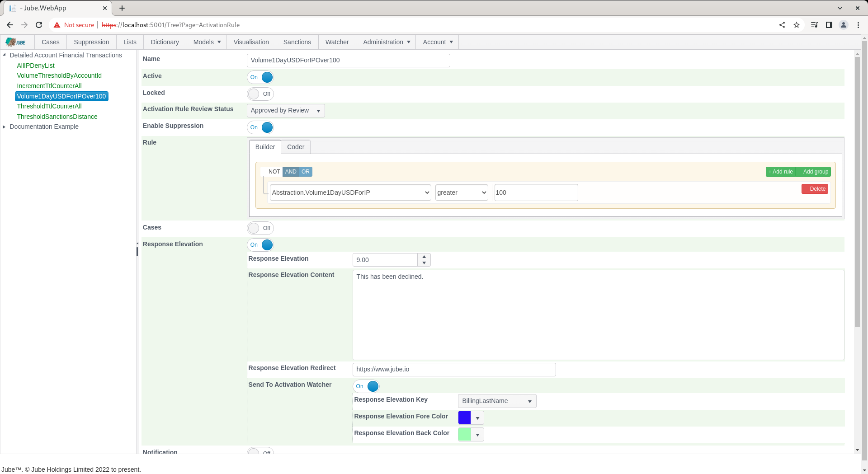Select the AND condition

(291, 172)
